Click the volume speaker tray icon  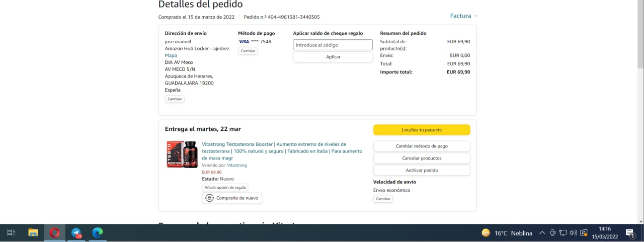[x=573, y=232]
